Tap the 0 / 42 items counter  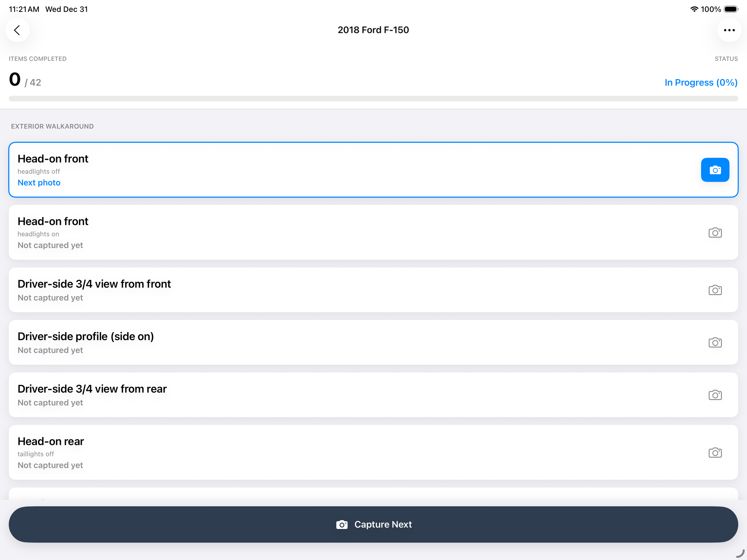pos(25,80)
